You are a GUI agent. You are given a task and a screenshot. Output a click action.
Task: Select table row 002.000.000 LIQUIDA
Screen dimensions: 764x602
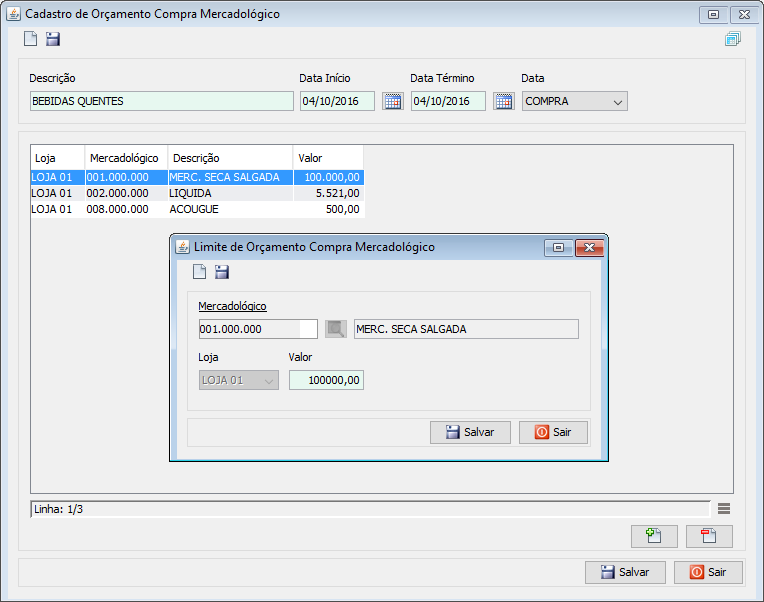(x=197, y=193)
